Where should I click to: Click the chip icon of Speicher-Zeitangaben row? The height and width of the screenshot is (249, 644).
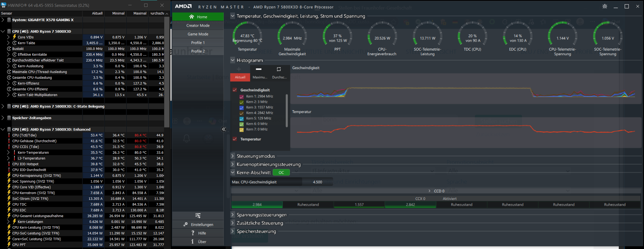[x=9, y=118]
